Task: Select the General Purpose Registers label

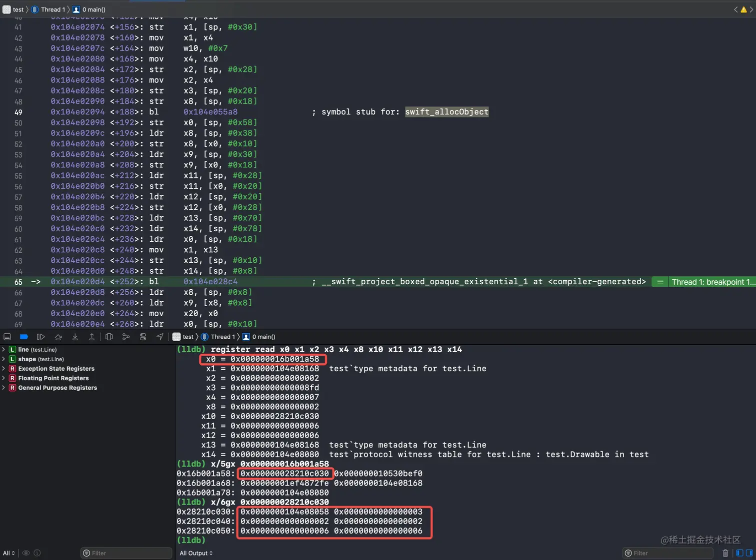Action: [x=57, y=388]
